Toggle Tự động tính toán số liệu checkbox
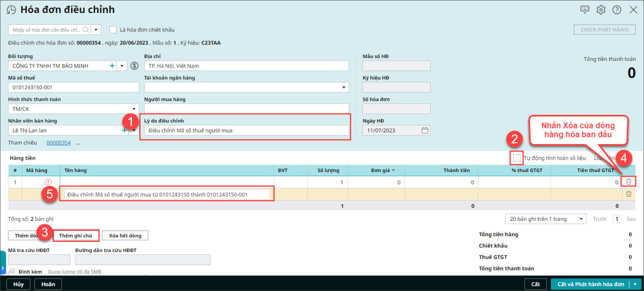The image size is (644, 291). tap(517, 158)
